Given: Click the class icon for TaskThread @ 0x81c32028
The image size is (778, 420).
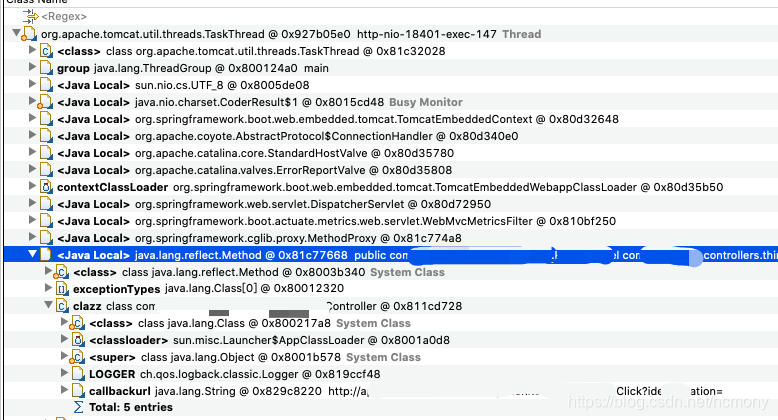Looking at the screenshot, I should coord(46,51).
